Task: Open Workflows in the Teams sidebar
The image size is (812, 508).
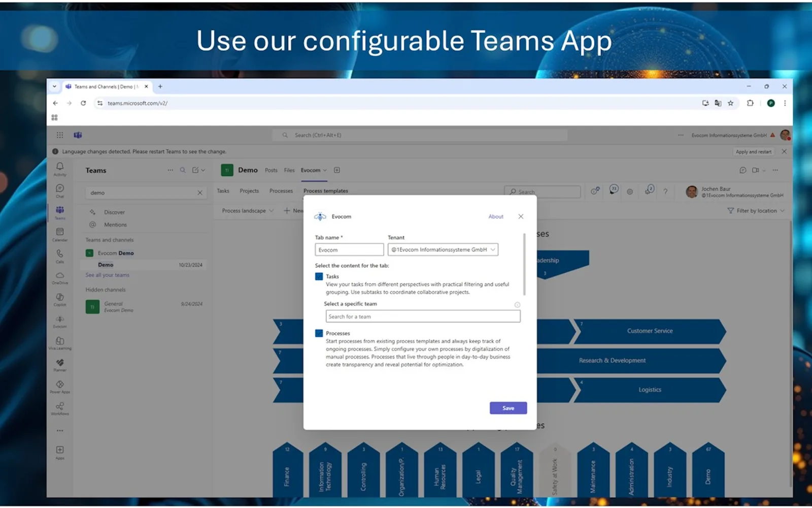Action: (60, 408)
